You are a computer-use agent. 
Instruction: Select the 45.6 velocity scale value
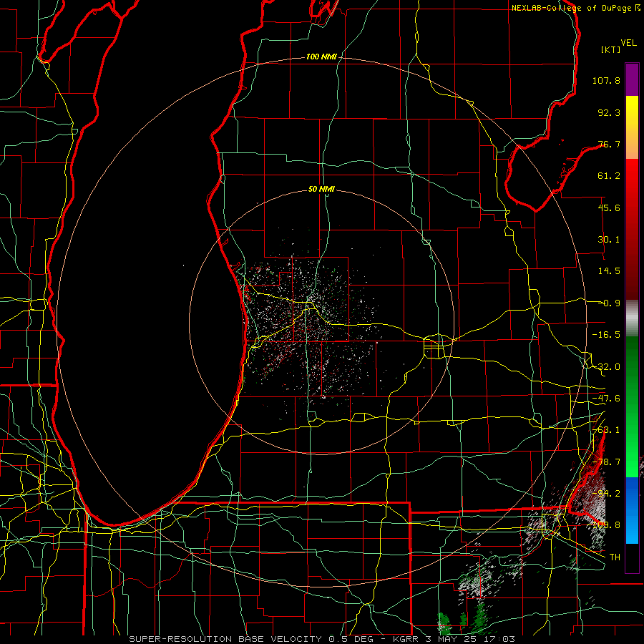pos(609,208)
